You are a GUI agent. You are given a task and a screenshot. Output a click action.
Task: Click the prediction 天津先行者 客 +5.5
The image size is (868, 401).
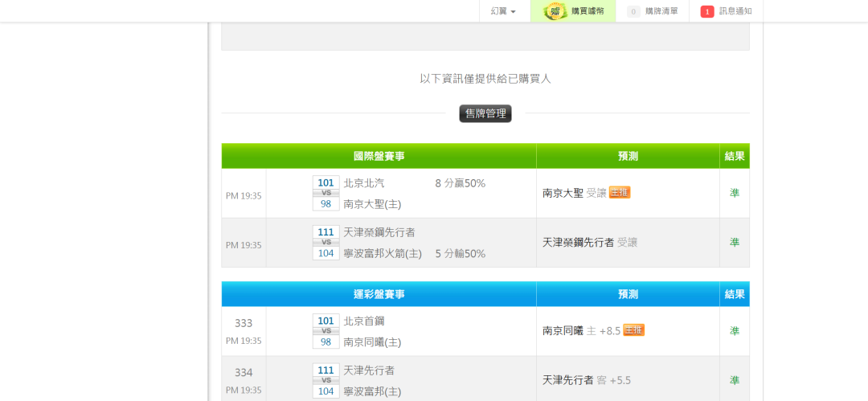pyautogui.click(x=586, y=380)
